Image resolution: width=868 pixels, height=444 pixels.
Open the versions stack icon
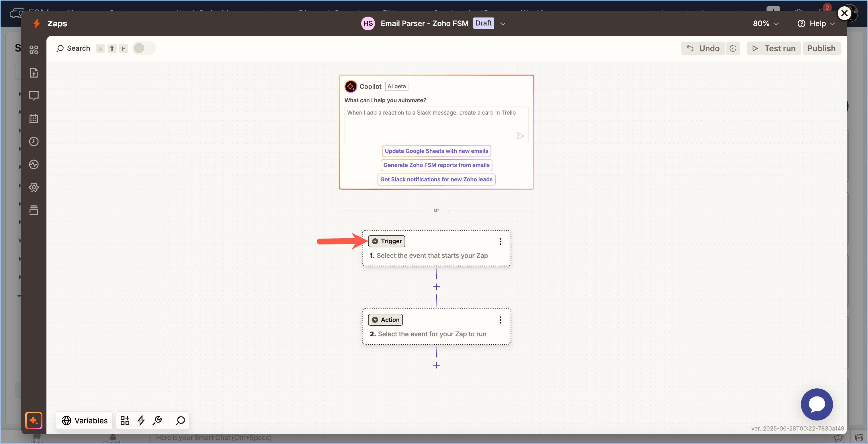click(34, 210)
